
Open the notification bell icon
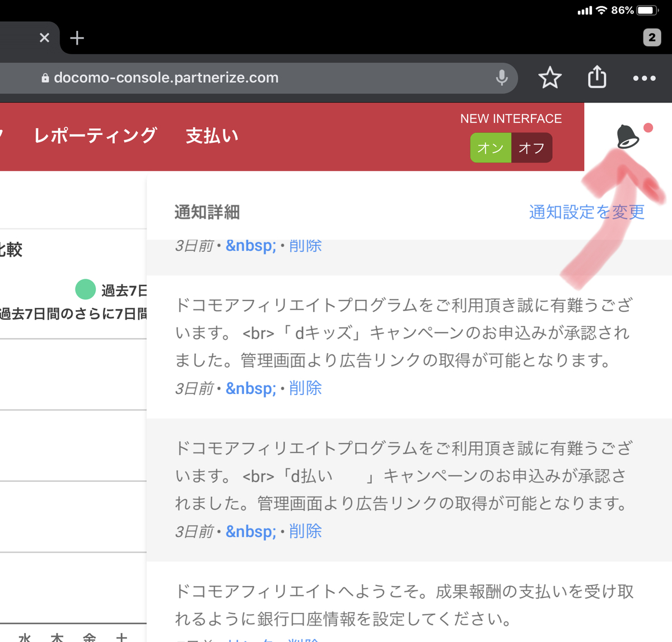(628, 137)
